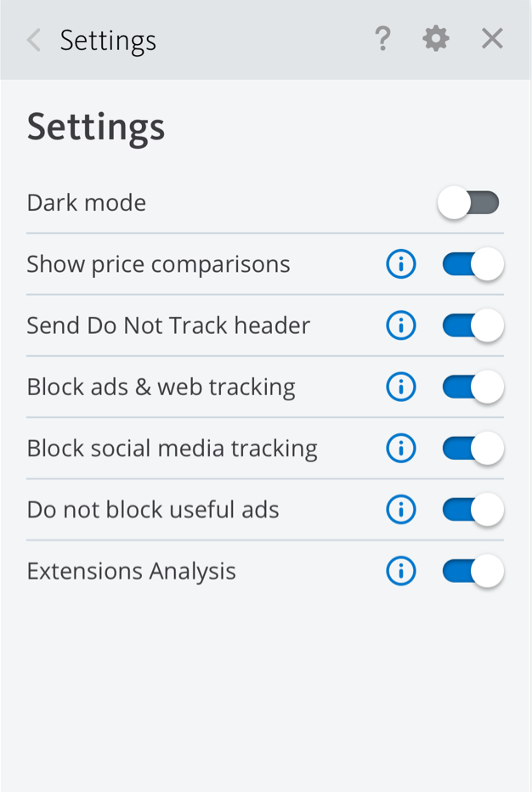
Task: View the Extensions Analysis info icon
Action: [400, 571]
